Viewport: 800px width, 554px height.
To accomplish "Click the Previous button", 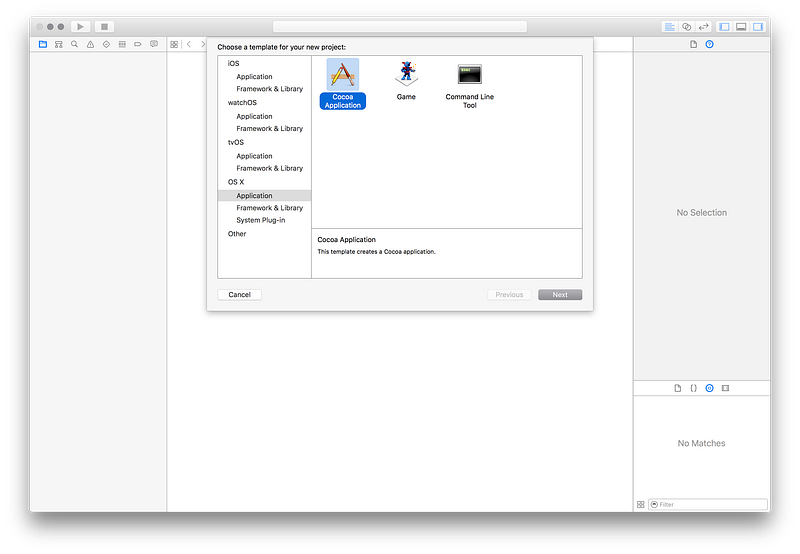I will click(509, 295).
